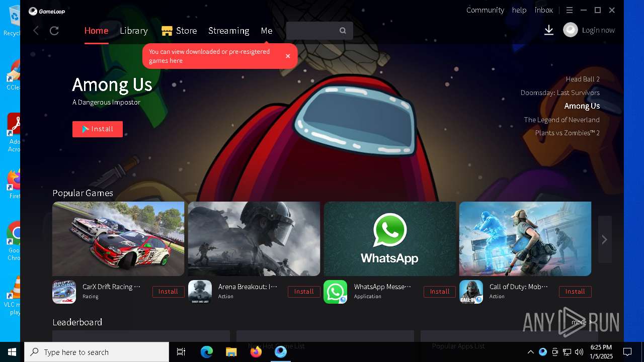Screen dimensions: 644x362
Task: Open the Home tab
Action: point(96,31)
